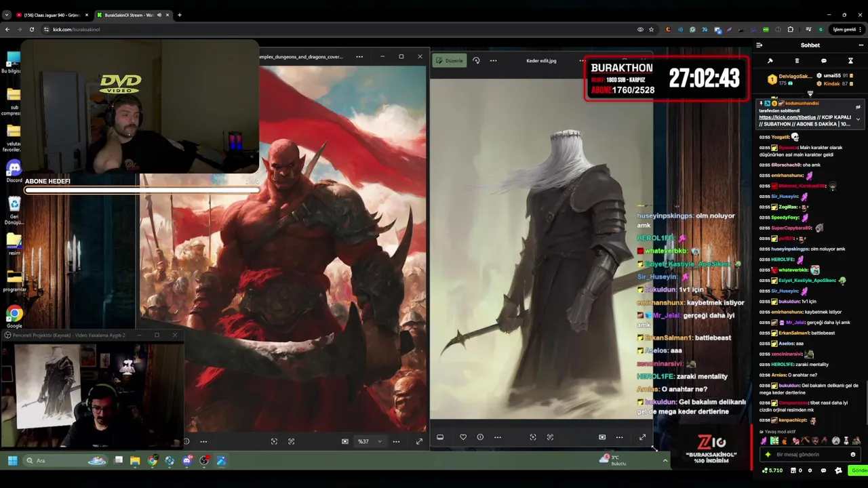Mute the BurakSakinOl Stream tab audio
Screen dimensions: 868x488
coord(159,15)
